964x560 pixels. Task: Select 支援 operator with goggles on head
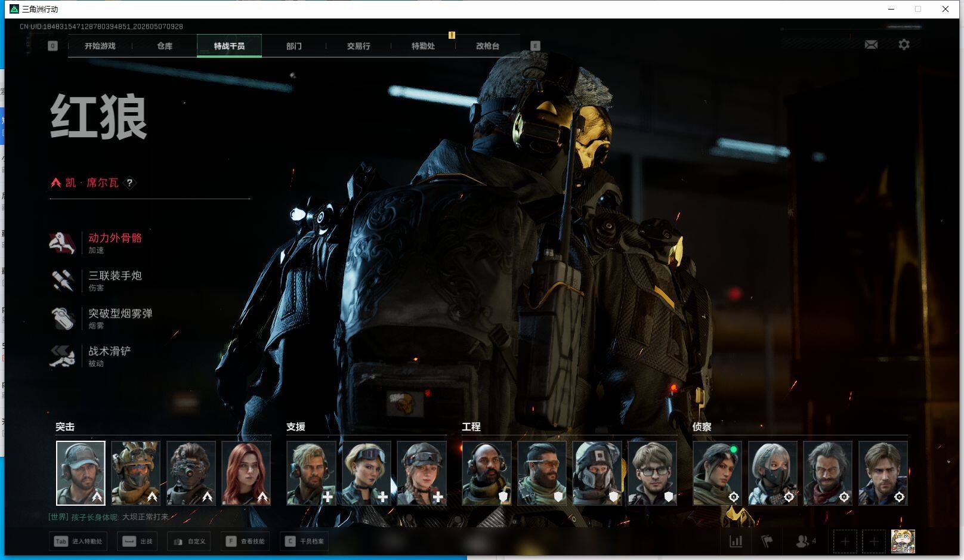point(366,473)
